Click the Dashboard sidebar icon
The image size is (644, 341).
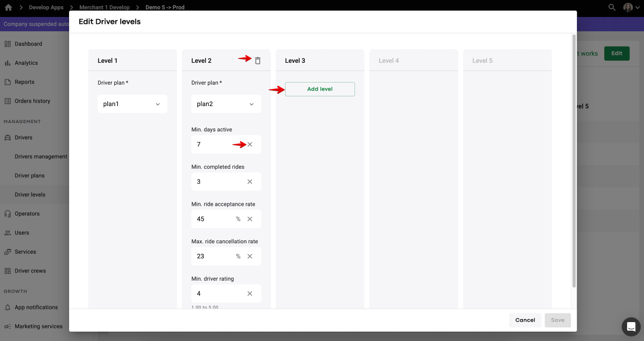7,44
